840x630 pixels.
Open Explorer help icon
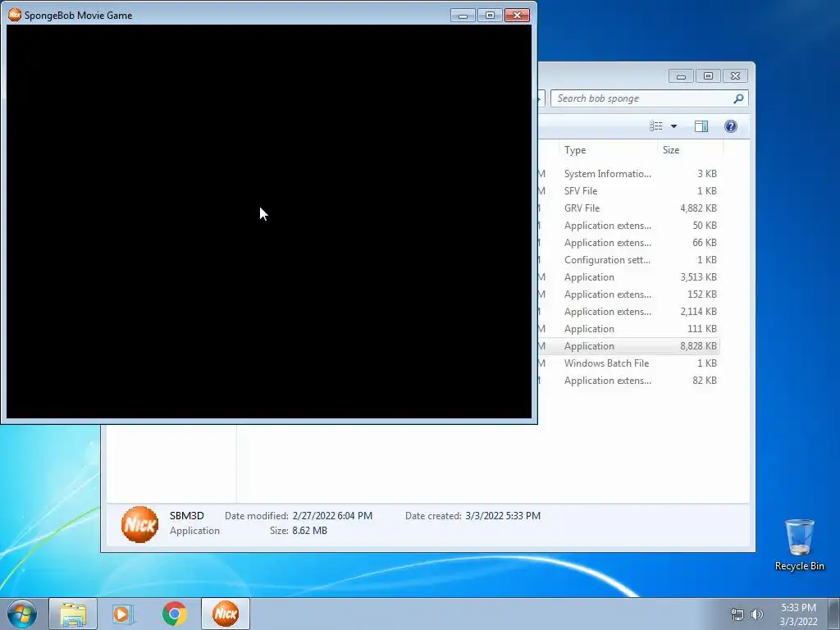coord(731,126)
